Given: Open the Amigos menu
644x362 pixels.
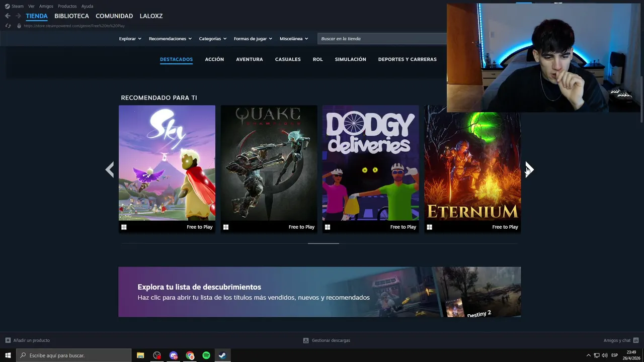Looking at the screenshot, I should click(x=46, y=6).
